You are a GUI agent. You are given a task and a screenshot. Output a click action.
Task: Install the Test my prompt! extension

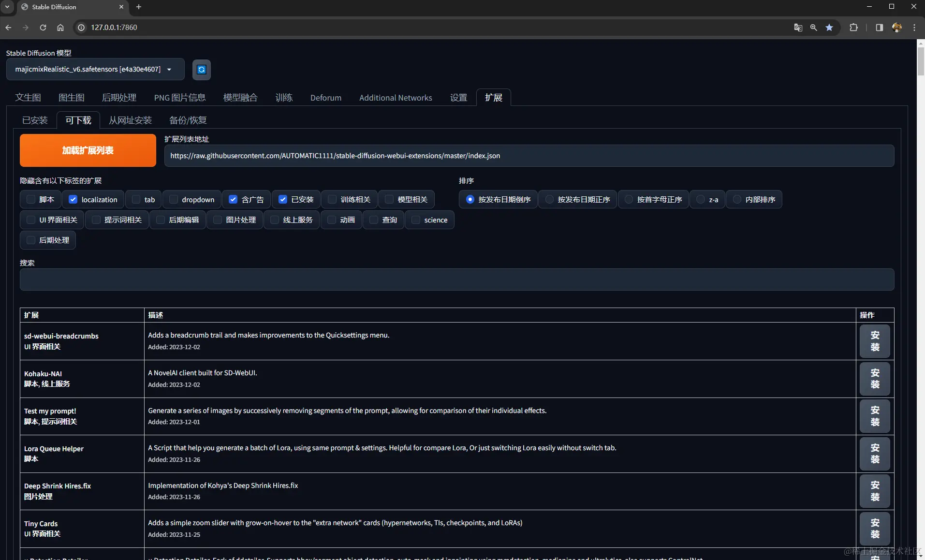coord(875,416)
